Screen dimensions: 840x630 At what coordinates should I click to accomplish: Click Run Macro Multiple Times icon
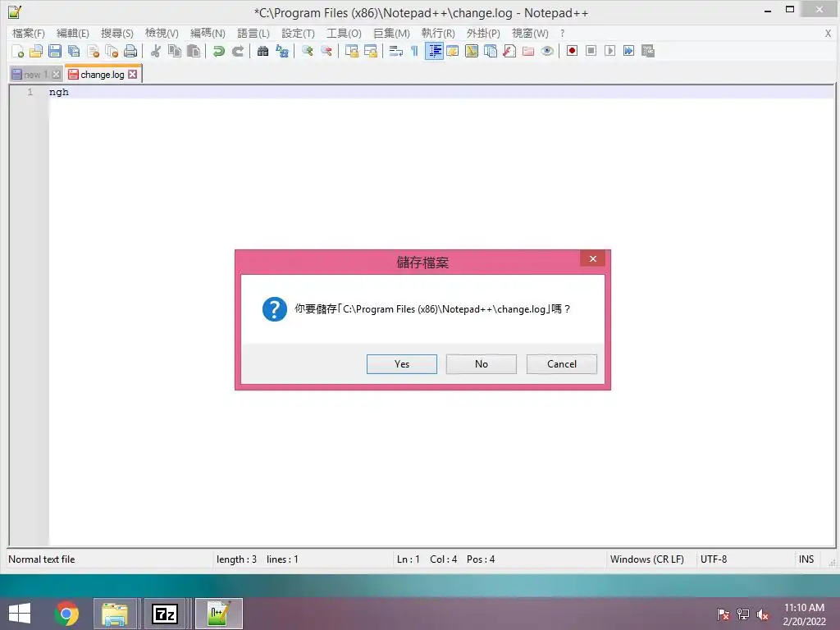tap(628, 51)
